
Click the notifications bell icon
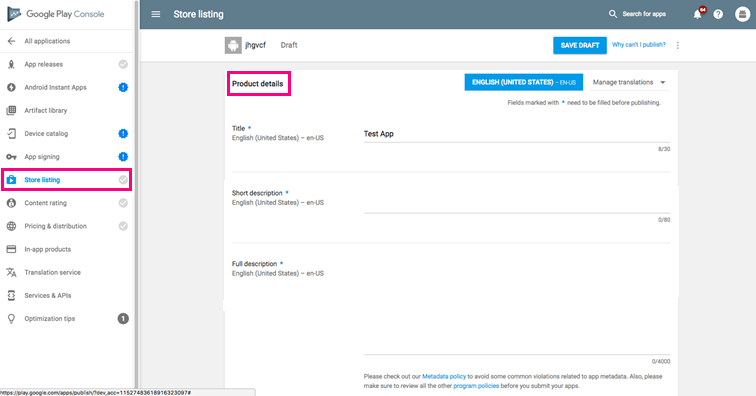697,14
